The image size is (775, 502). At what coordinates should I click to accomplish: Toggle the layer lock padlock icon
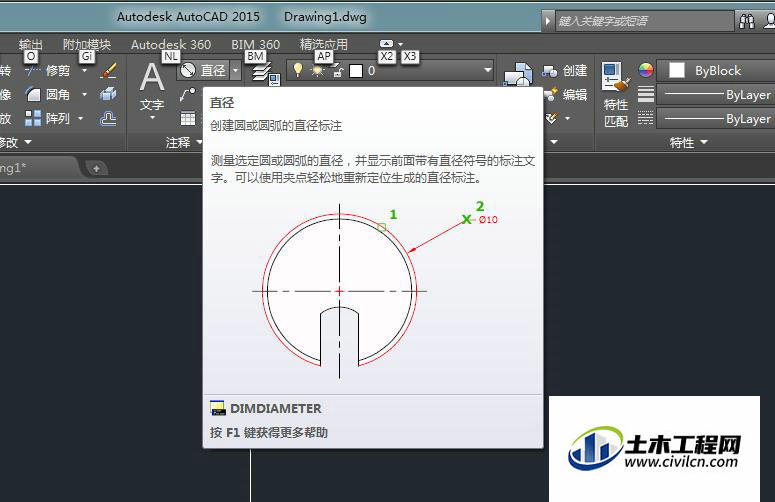point(338,72)
